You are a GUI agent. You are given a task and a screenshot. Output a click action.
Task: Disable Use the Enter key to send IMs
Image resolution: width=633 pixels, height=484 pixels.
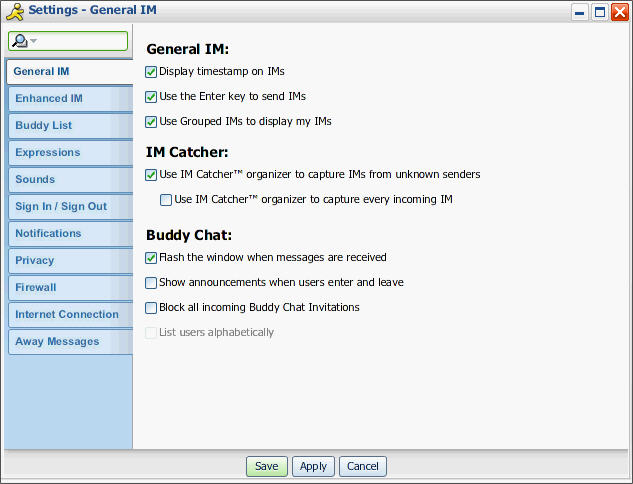click(x=151, y=97)
